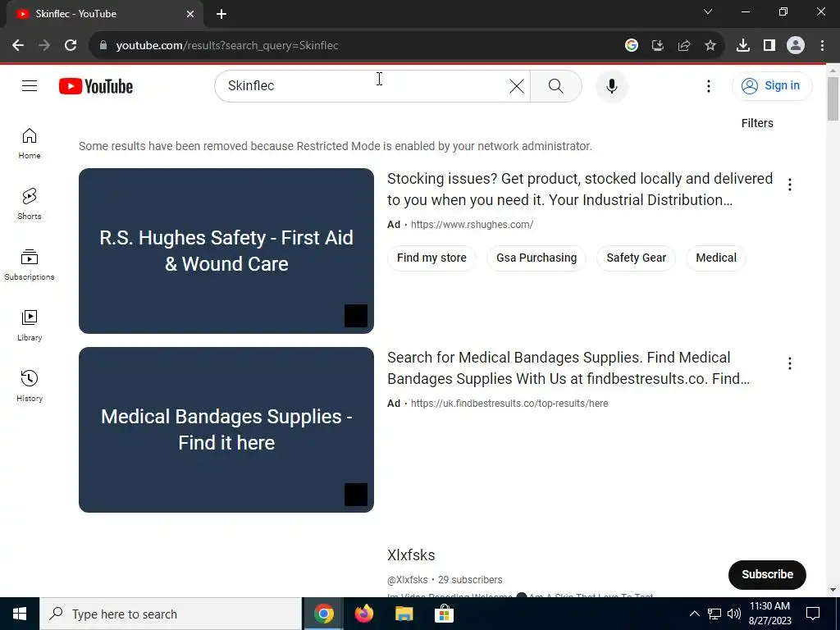Open Chrome downloads icon
The height and width of the screenshot is (630, 840).
[742, 46]
